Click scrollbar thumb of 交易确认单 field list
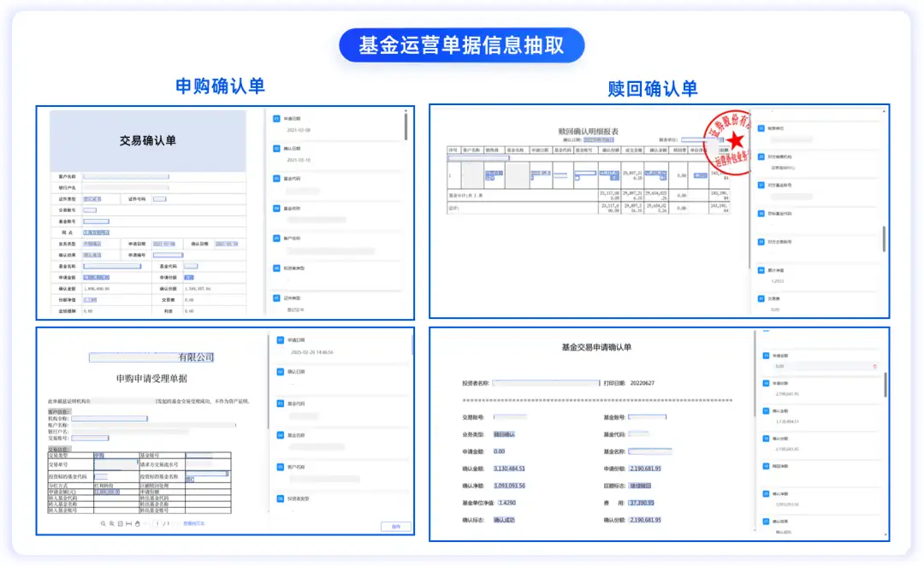Screen dimensions: 924x566 [406, 127]
